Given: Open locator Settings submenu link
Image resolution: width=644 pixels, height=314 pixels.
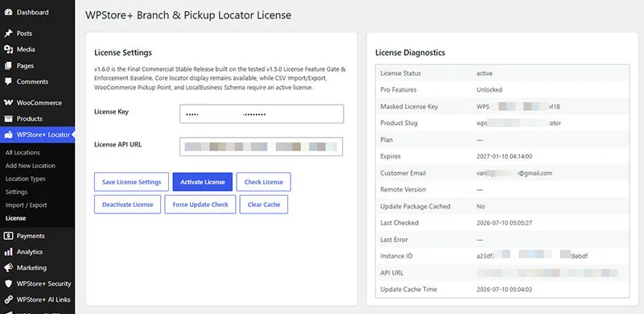Looking at the screenshot, I should click(16, 192).
